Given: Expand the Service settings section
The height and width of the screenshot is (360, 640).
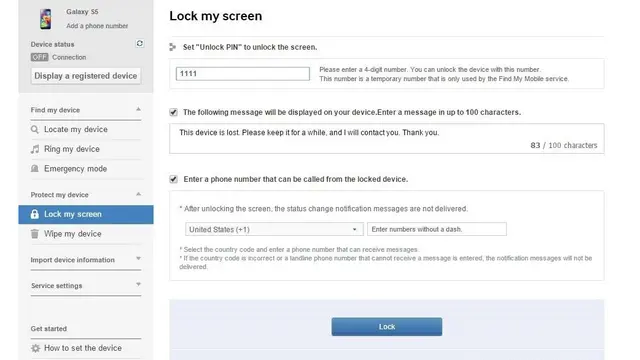Looking at the screenshot, I should tap(138, 284).
